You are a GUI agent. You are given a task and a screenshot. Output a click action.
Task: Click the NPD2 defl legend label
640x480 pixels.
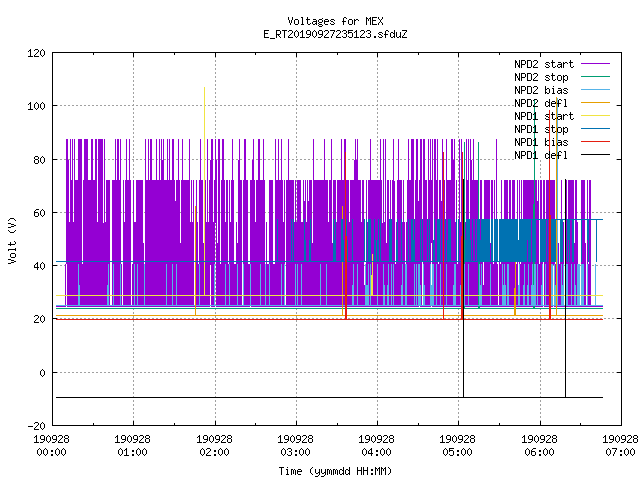541,103
